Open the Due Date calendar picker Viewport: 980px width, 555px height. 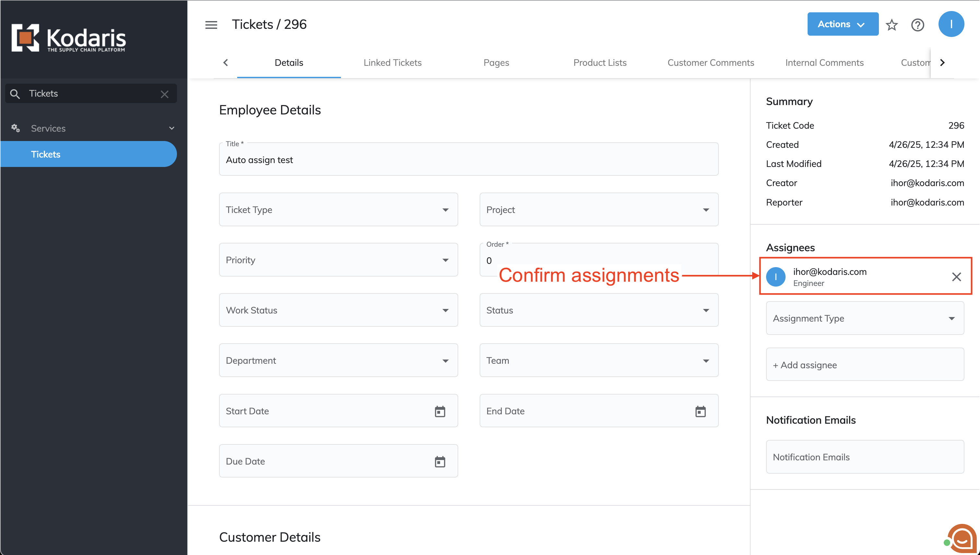(x=440, y=462)
